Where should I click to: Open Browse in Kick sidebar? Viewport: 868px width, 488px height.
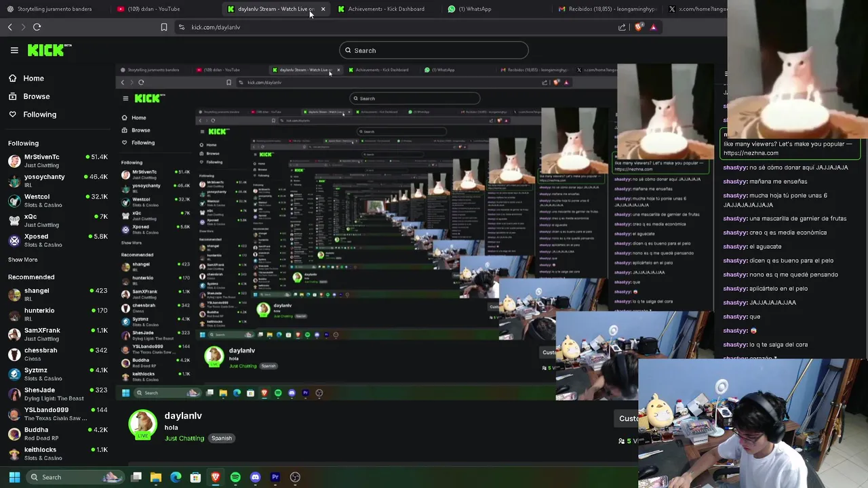tap(29, 96)
